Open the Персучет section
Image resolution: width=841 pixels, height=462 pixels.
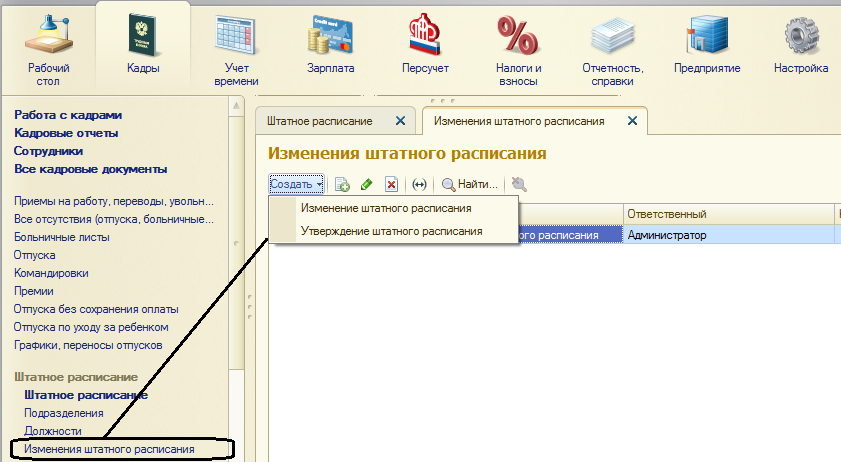[x=425, y=46]
